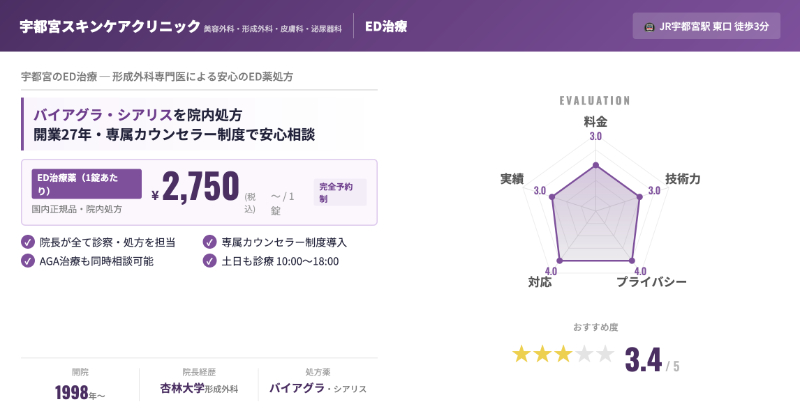800x418 pixels.
Task: Click the 料金 label on radar chart
Action: pos(595,121)
